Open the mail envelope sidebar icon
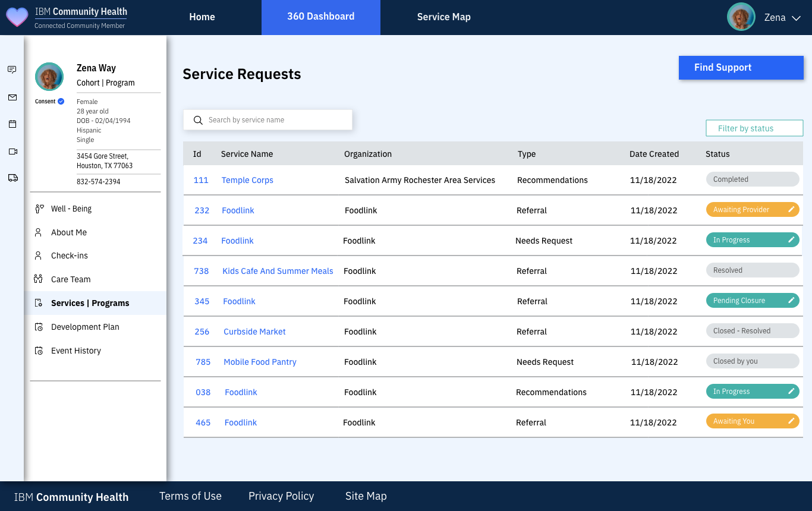 [12, 97]
